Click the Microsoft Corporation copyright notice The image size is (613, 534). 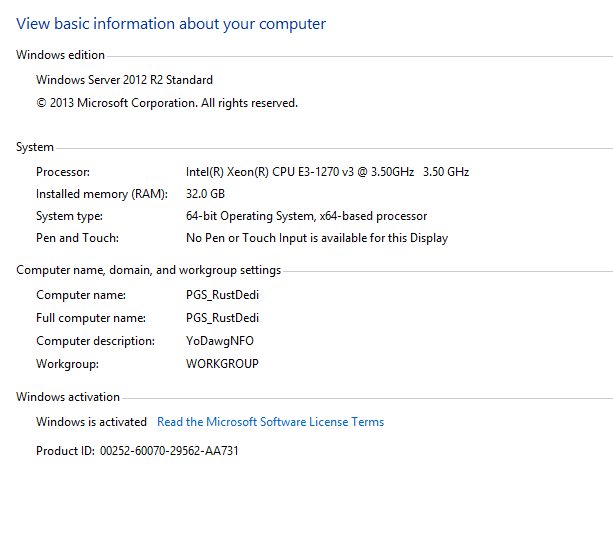tap(166, 103)
